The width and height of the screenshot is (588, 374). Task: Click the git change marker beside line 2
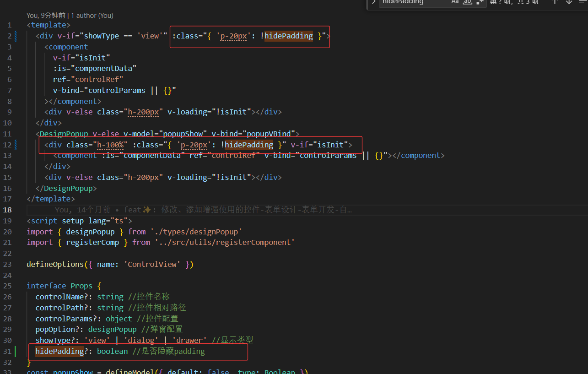(x=16, y=36)
